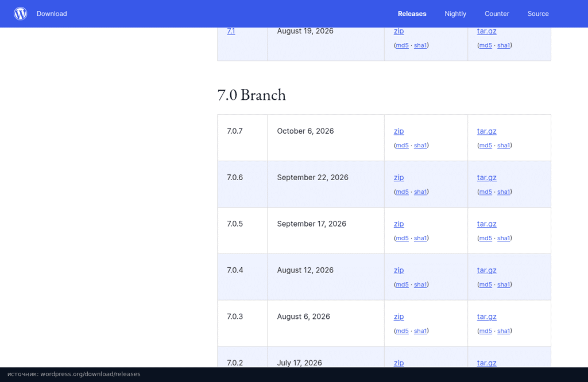
Task: Open md5 checksum for 7.0.4 zip
Action: click(x=402, y=284)
